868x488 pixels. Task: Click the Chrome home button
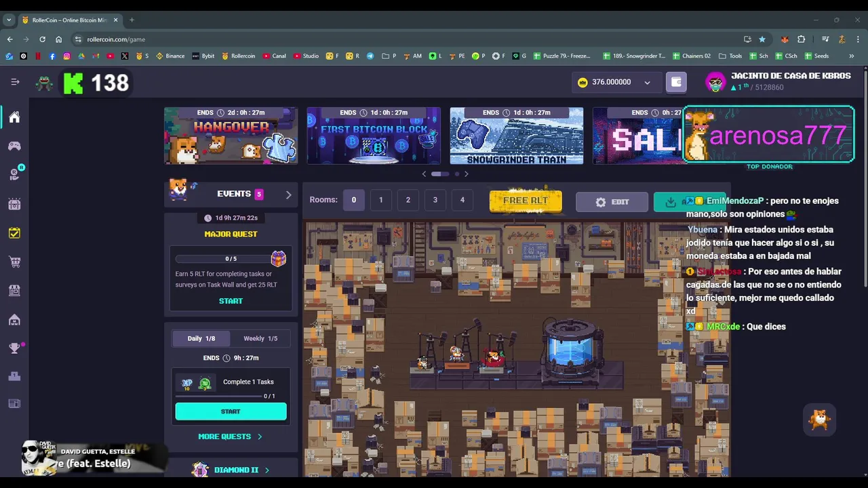coord(58,39)
